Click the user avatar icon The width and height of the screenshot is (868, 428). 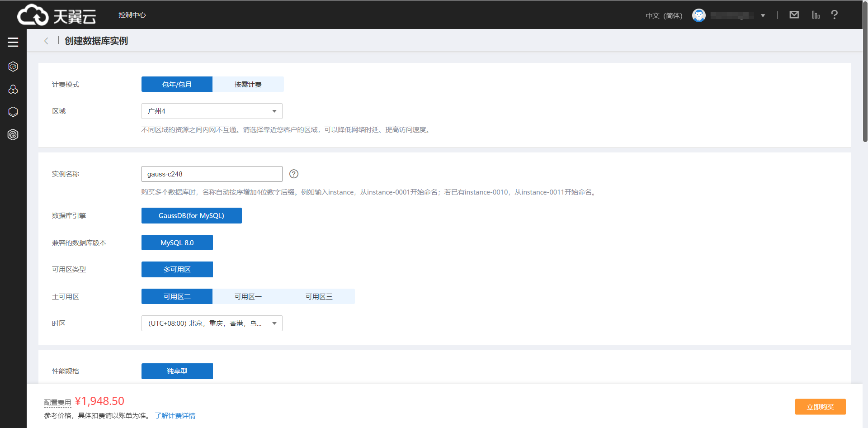click(698, 15)
